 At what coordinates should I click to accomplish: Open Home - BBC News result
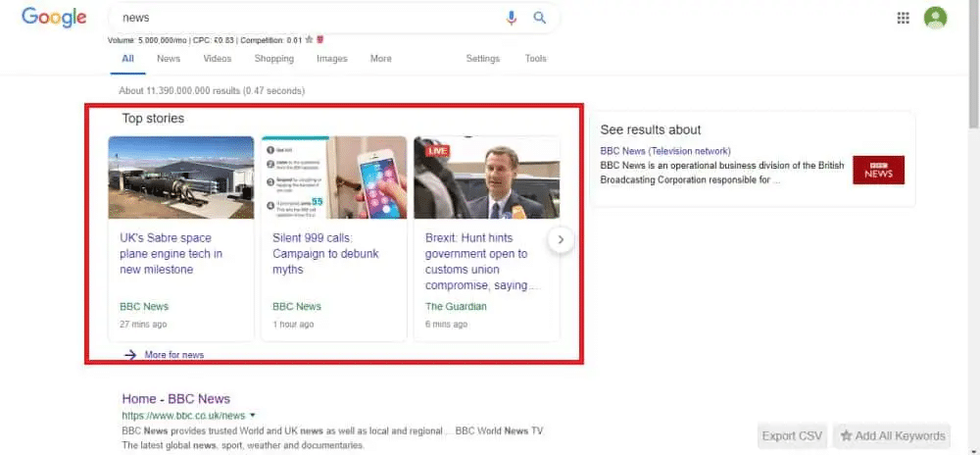[175, 399]
